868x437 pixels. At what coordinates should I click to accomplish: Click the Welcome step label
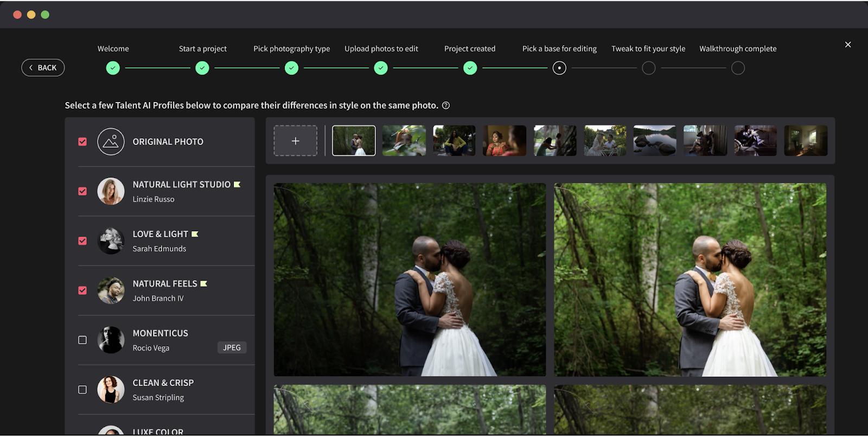pyautogui.click(x=113, y=48)
